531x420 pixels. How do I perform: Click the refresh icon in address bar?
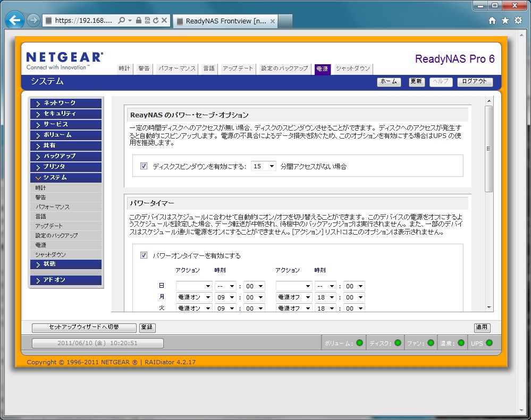tap(156, 21)
